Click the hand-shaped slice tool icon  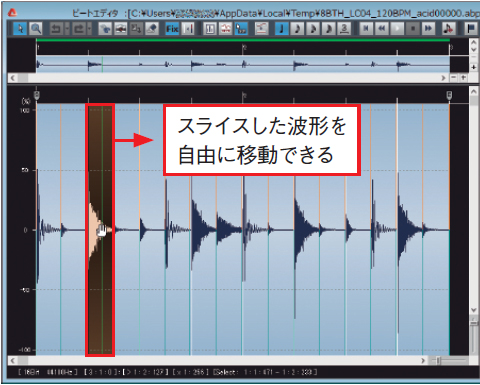[105, 29]
